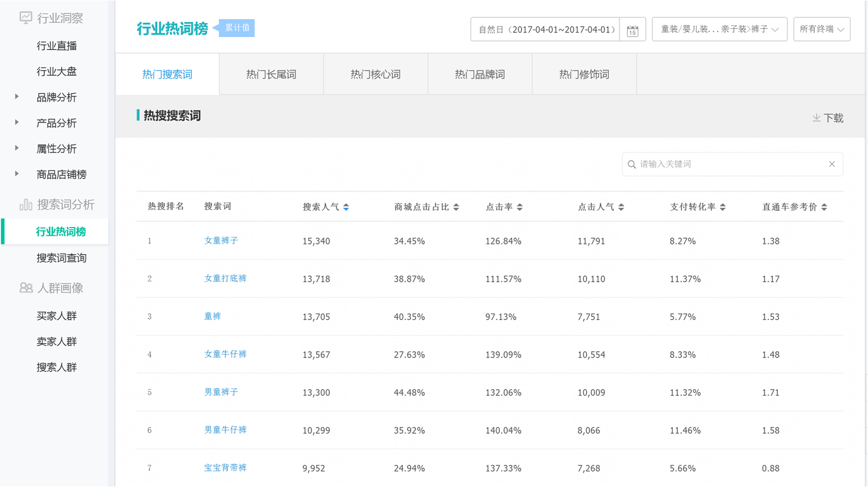The height and width of the screenshot is (487, 868).
Task: Click the 行业热词榜 page title
Action: pyautogui.click(x=172, y=29)
